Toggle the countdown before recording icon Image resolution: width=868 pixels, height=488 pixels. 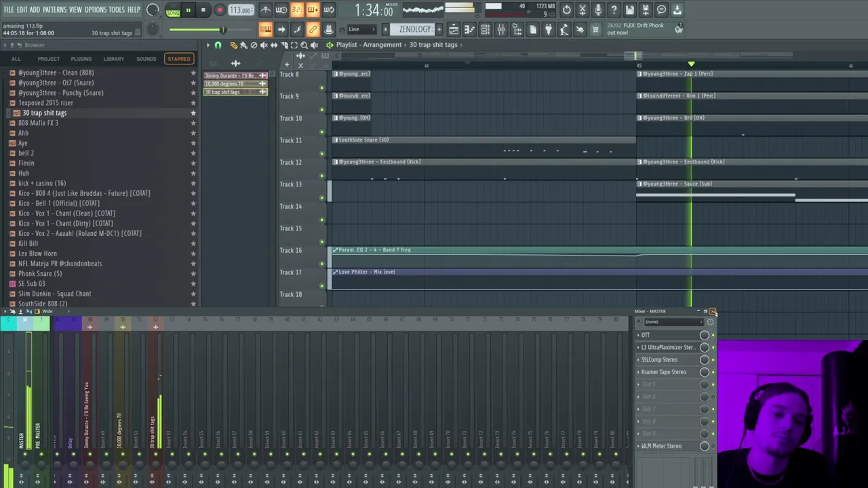pyautogui.click(x=296, y=10)
